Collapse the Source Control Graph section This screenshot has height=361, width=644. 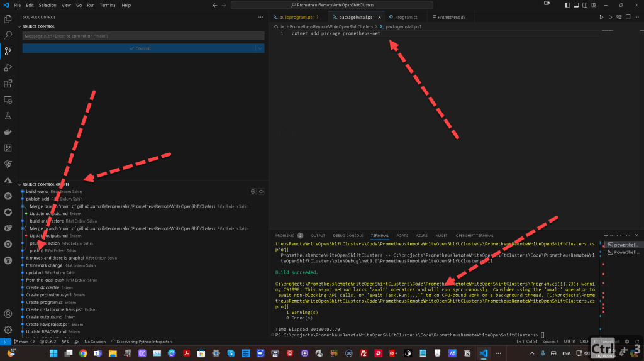point(19,184)
